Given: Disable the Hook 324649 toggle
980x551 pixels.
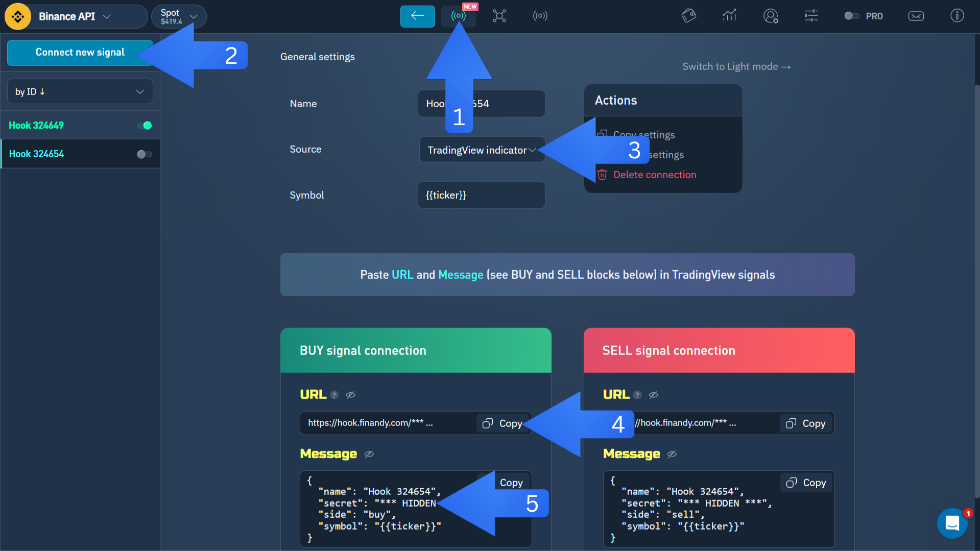Looking at the screenshot, I should pyautogui.click(x=145, y=126).
